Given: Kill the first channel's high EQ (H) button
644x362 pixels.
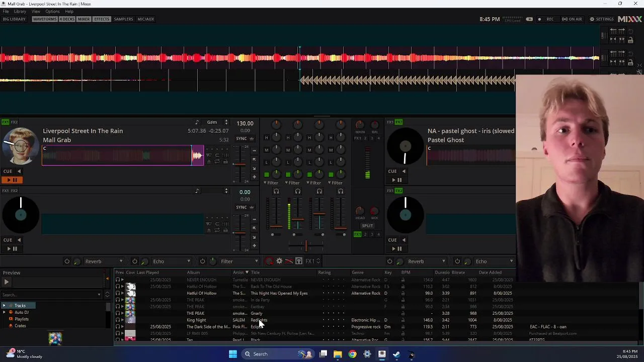Looking at the screenshot, I should (267, 138).
